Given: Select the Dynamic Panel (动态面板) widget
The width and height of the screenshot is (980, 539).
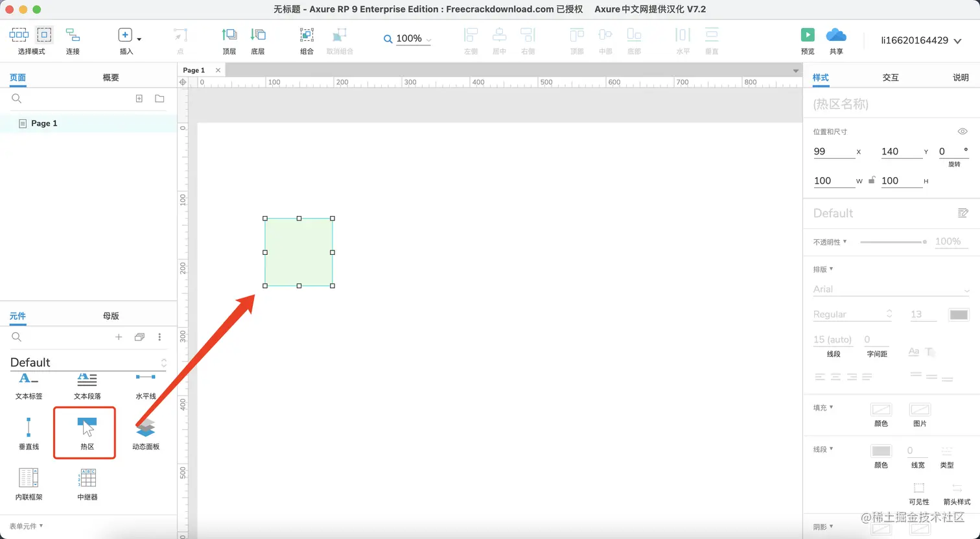Looking at the screenshot, I should tap(145, 433).
